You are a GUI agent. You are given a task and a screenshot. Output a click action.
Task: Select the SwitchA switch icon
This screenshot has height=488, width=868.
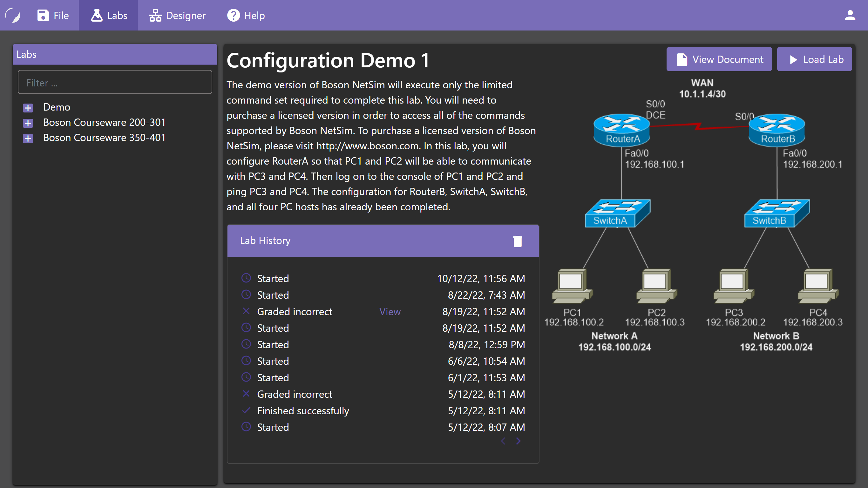[x=617, y=213]
